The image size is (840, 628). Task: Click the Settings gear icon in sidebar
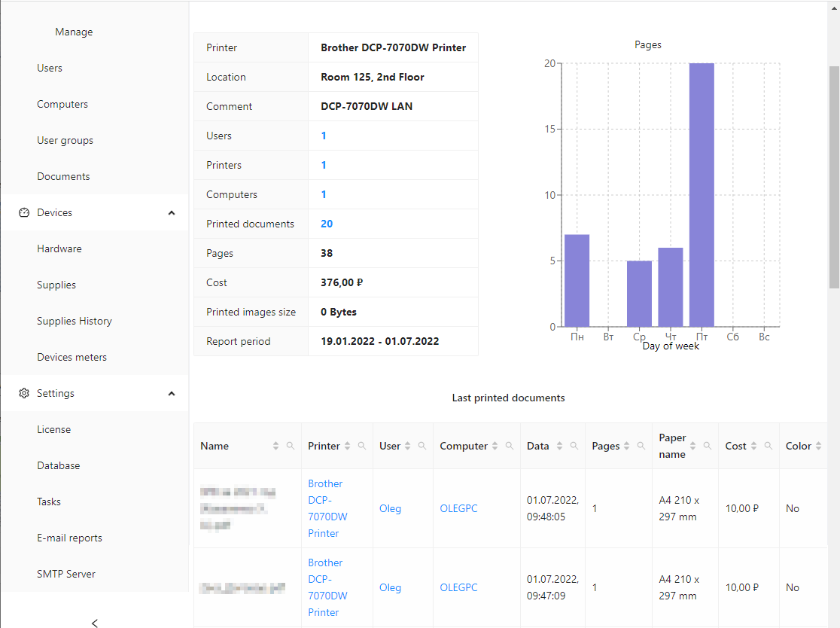(x=24, y=394)
